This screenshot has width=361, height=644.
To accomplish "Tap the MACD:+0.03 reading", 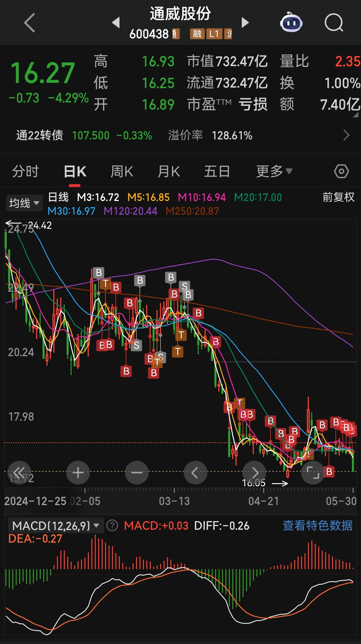I will coord(156,526).
